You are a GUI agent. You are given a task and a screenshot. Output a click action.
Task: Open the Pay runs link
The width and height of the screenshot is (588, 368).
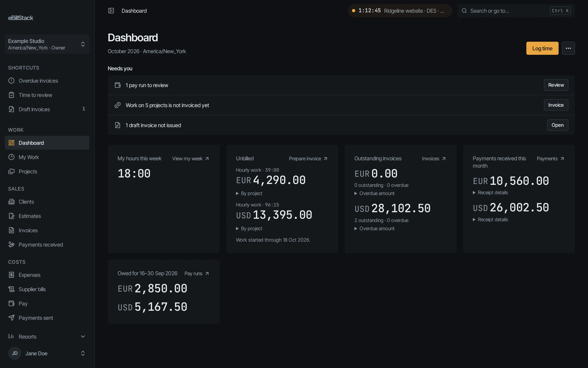197,273
